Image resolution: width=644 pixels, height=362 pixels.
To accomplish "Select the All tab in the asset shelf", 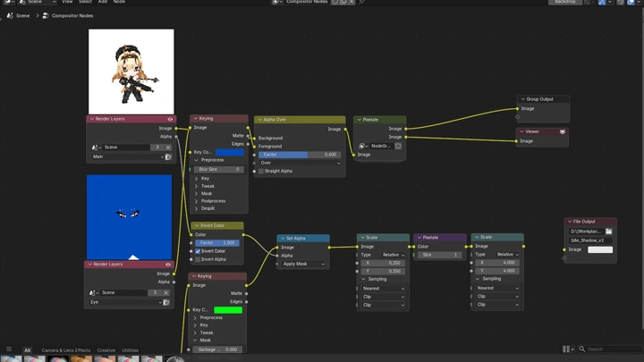I will coord(27,350).
